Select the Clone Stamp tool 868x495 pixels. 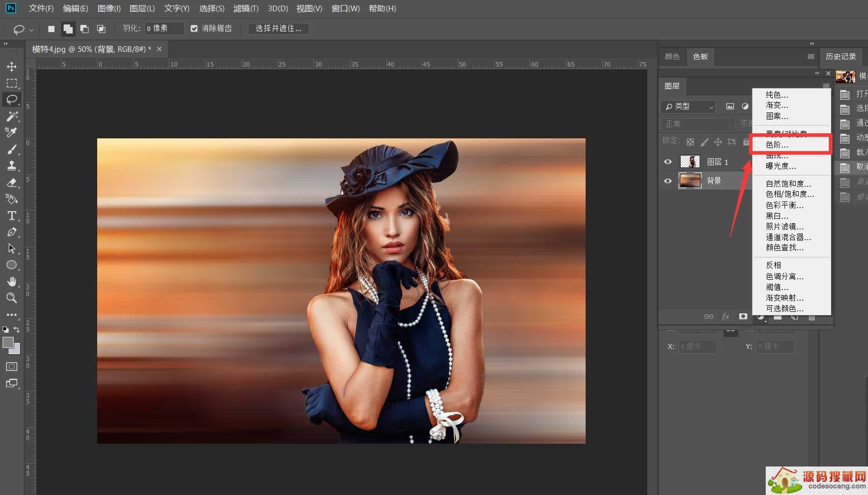click(12, 165)
